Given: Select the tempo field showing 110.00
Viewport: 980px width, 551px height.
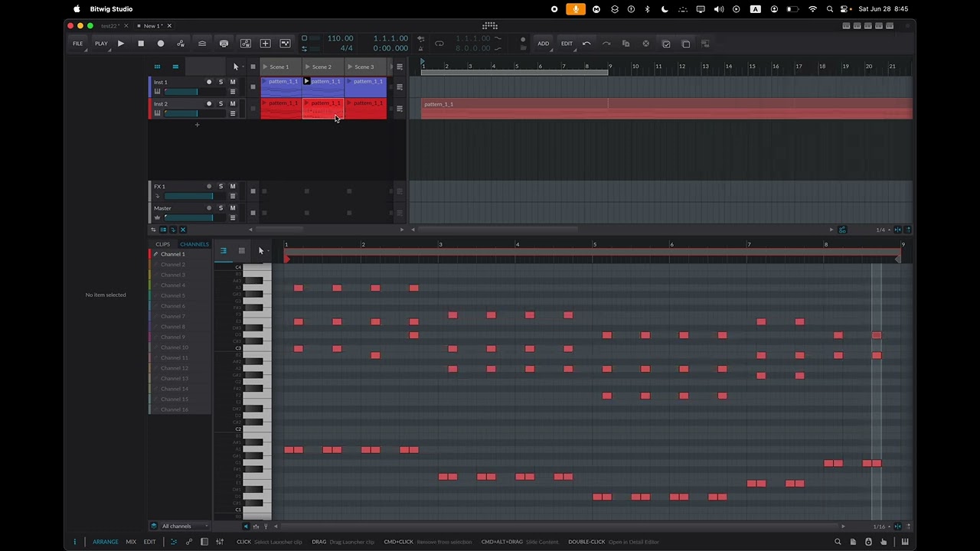Looking at the screenshot, I should 341,38.
